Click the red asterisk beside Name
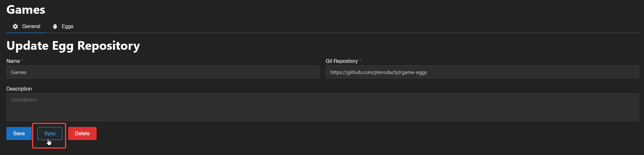Viewport: 644px width, 155px height. pyautogui.click(x=22, y=60)
